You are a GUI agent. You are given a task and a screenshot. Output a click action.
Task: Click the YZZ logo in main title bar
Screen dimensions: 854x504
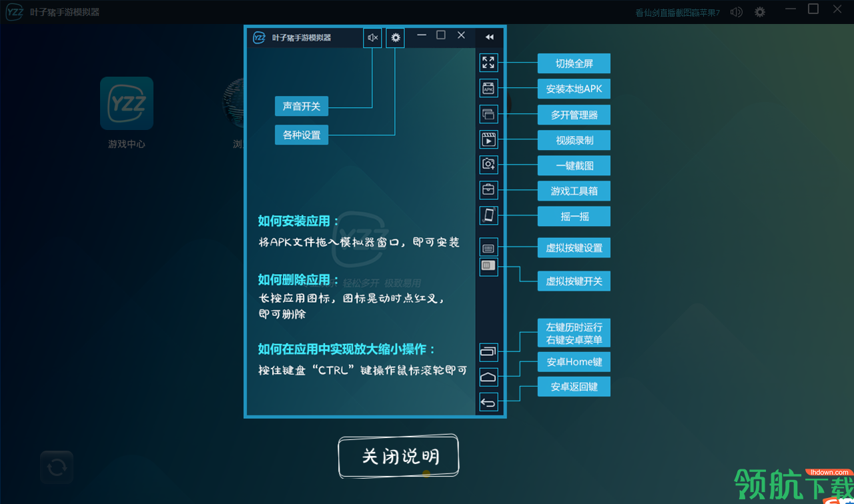tap(14, 12)
